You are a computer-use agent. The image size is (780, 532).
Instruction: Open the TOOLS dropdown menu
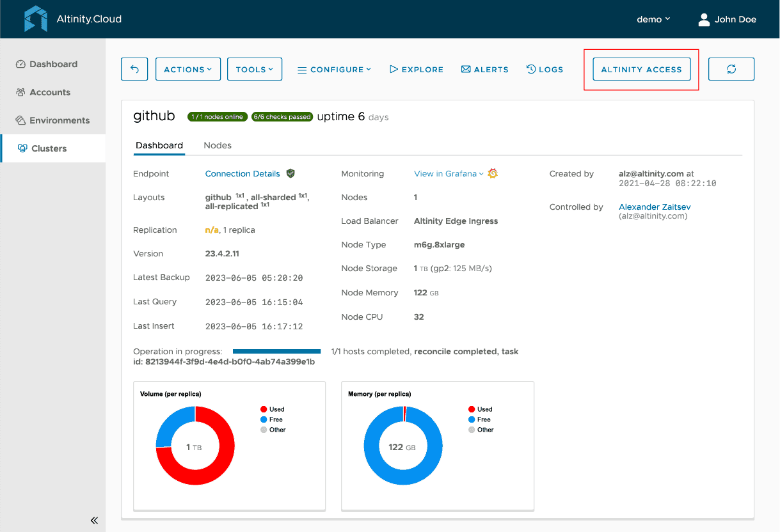pyautogui.click(x=255, y=69)
